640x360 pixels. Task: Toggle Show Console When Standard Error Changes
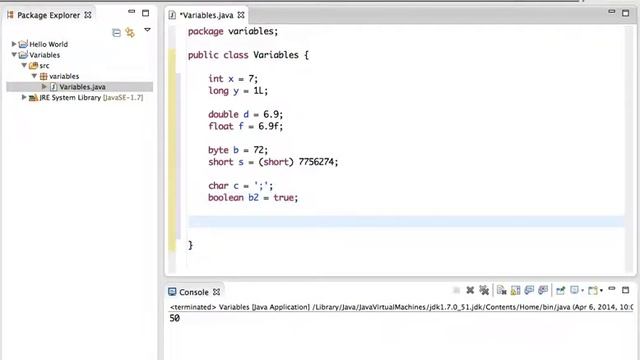[x=543, y=290]
